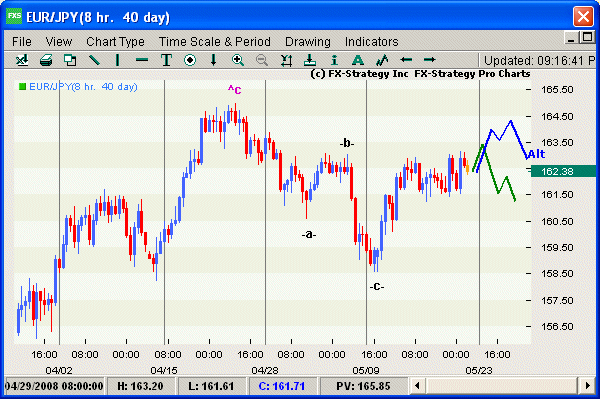Print the chart using printer icon

(x=46, y=60)
